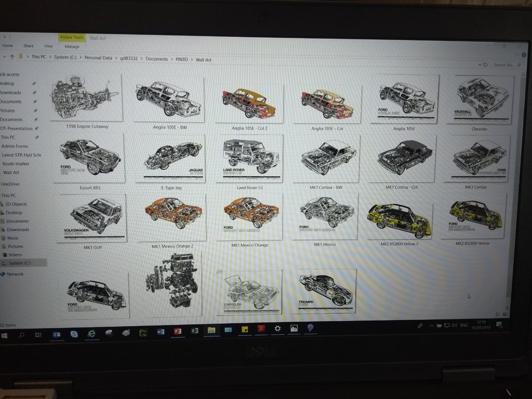Image resolution: width=532 pixels, height=399 pixels.
Task: Open Adobe Acrobat taskbar icon
Action: click(262, 329)
